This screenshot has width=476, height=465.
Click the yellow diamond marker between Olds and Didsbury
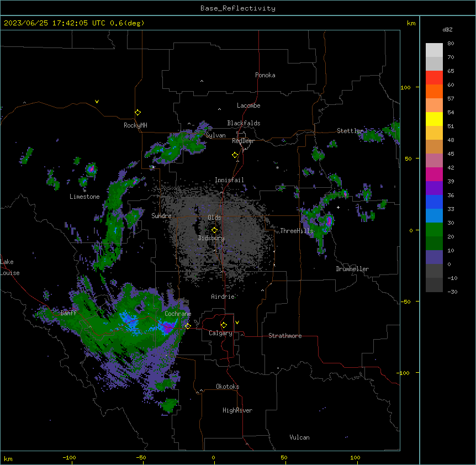pyautogui.click(x=214, y=230)
